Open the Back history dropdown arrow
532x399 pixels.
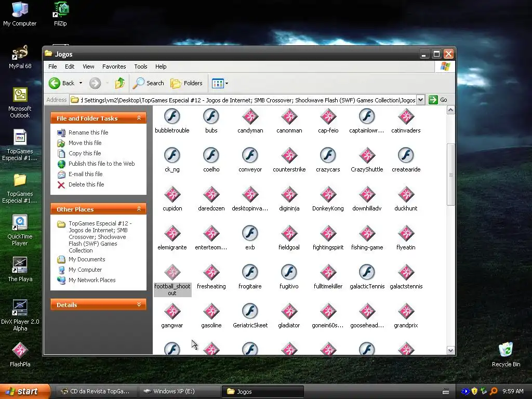tap(81, 83)
